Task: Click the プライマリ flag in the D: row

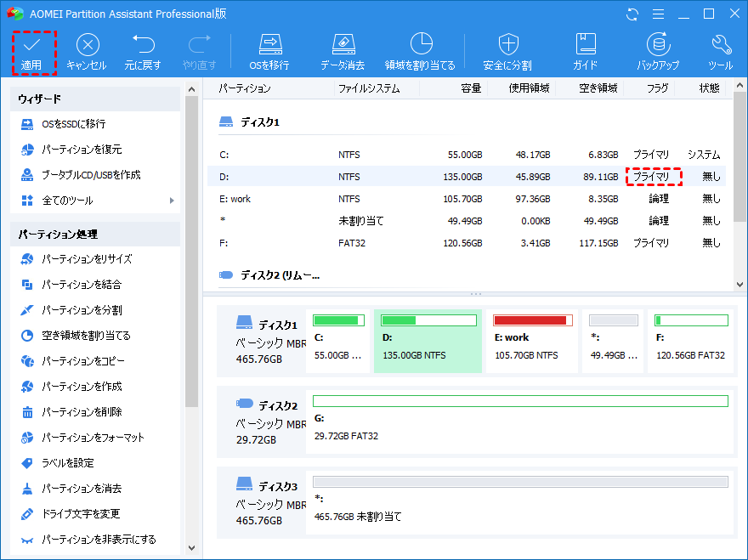Action: pos(652,177)
